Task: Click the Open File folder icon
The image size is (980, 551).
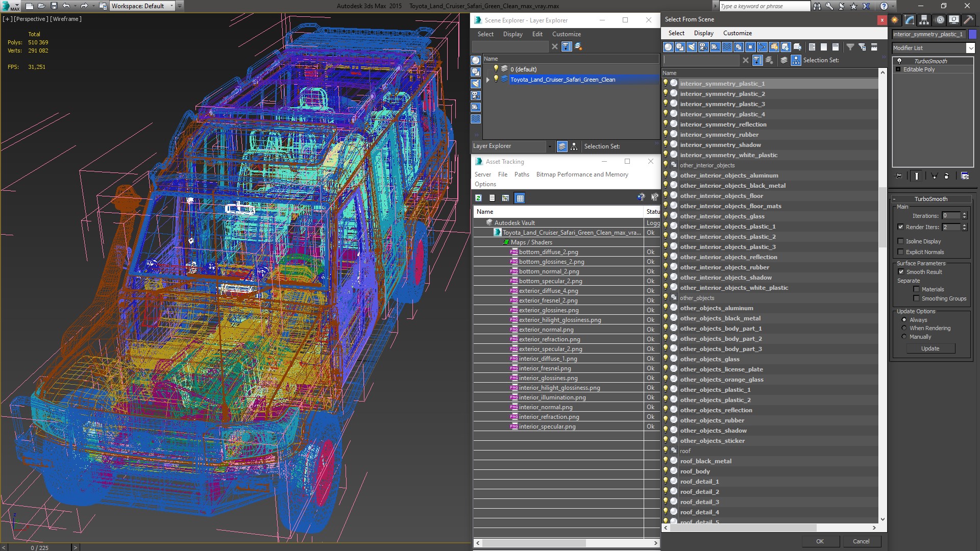Action: tap(41, 6)
